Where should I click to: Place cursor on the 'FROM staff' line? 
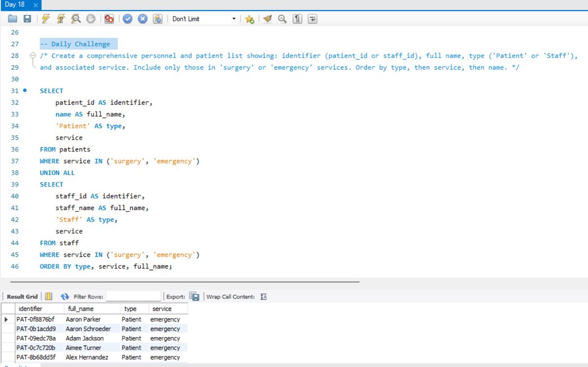tap(59, 243)
